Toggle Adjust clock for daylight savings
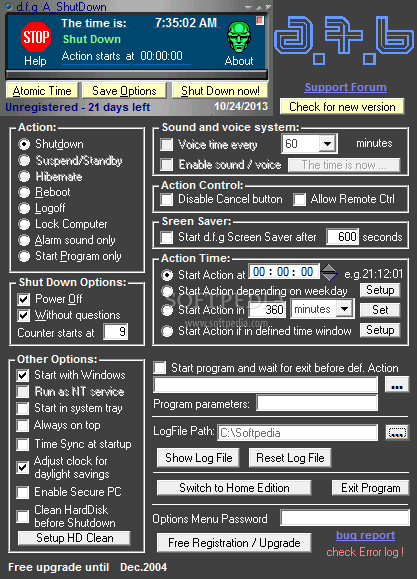This screenshot has width=417, height=579. (23, 467)
